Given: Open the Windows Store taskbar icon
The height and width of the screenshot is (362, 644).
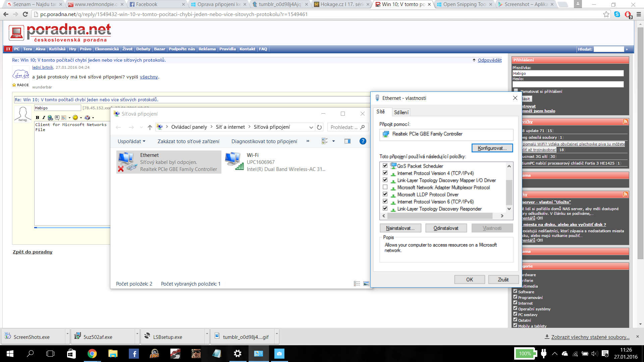Looking at the screenshot, I should (x=71, y=354).
